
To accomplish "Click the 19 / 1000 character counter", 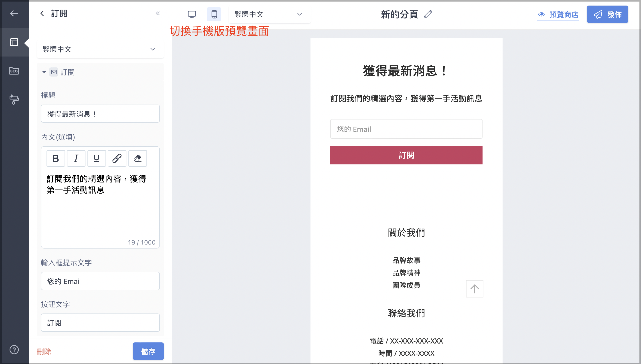I will click(x=142, y=242).
